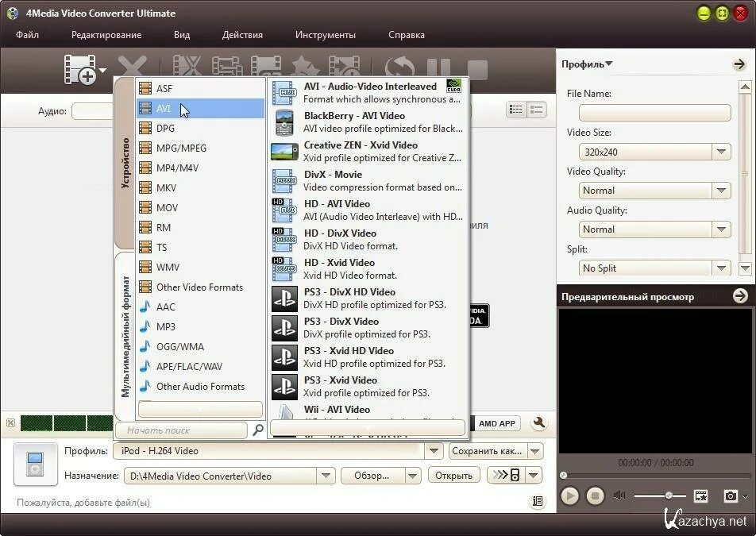Stop playback in the preview panel
The width and height of the screenshot is (756, 536).
point(596,496)
